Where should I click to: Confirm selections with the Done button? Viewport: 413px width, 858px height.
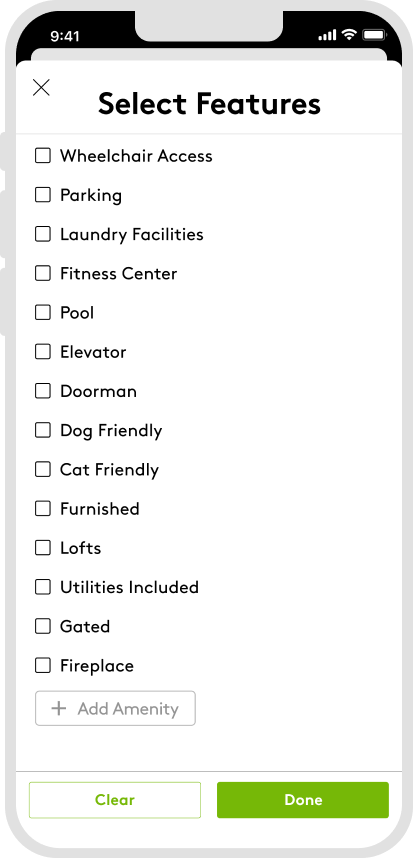tap(303, 800)
